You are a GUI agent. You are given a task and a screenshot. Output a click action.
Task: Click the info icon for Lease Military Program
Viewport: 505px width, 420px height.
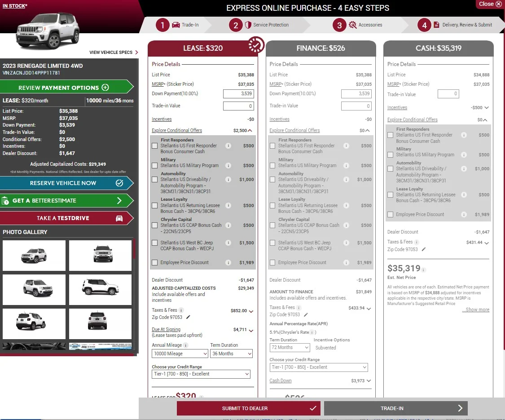tap(228, 165)
